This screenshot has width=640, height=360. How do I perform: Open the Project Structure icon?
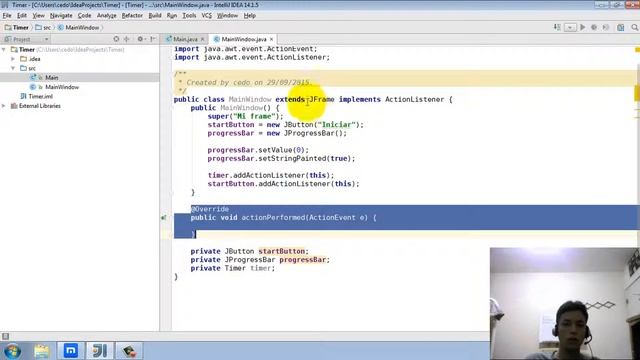coord(620,27)
